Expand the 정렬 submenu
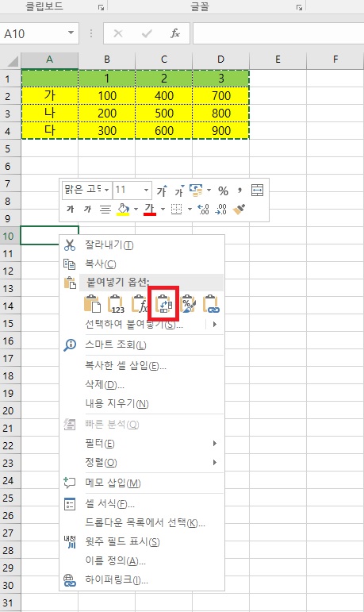 pyautogui.click(x=215, y=462)
